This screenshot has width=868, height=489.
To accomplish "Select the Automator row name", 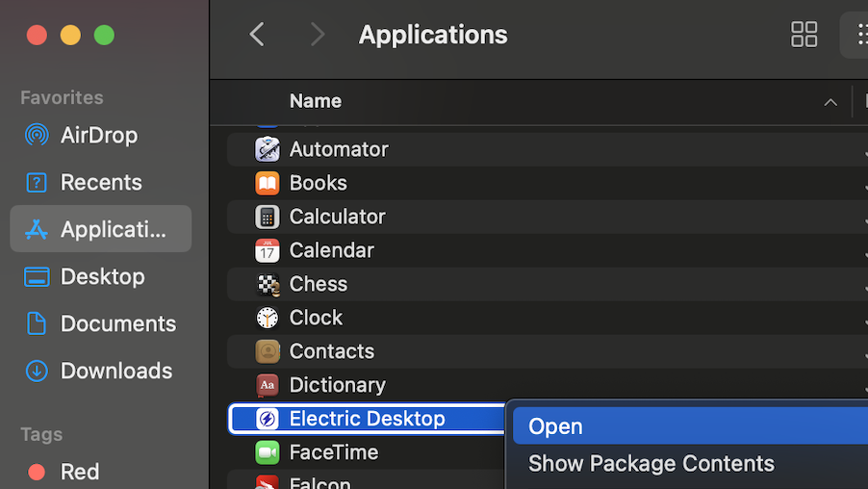I will pyautogui.click(x=339, y=149).
